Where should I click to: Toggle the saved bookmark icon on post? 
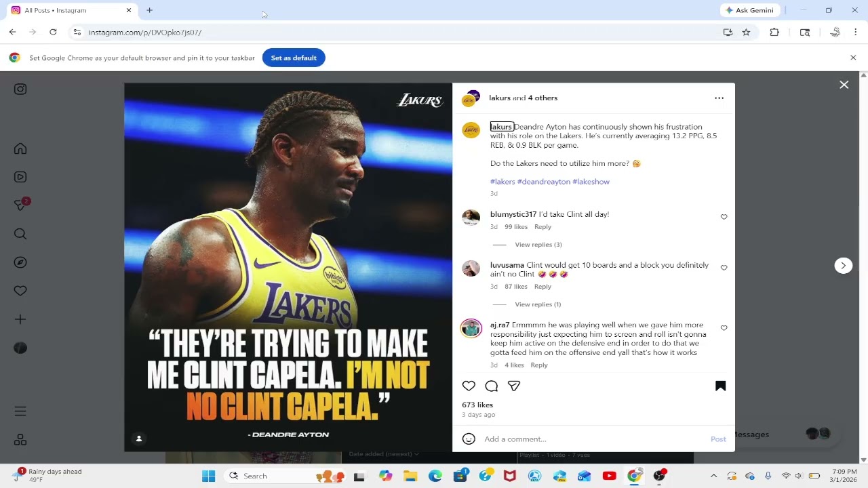coord(720,386)
